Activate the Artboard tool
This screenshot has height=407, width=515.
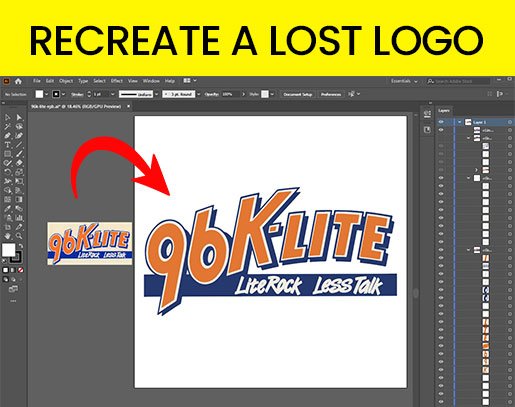[8, 227]
